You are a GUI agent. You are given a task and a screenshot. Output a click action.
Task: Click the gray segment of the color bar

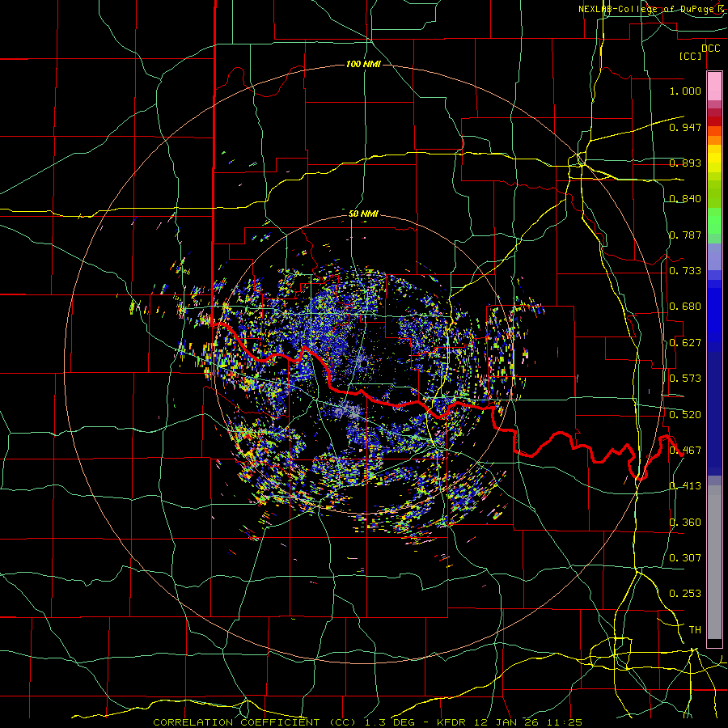coord(714,562)
